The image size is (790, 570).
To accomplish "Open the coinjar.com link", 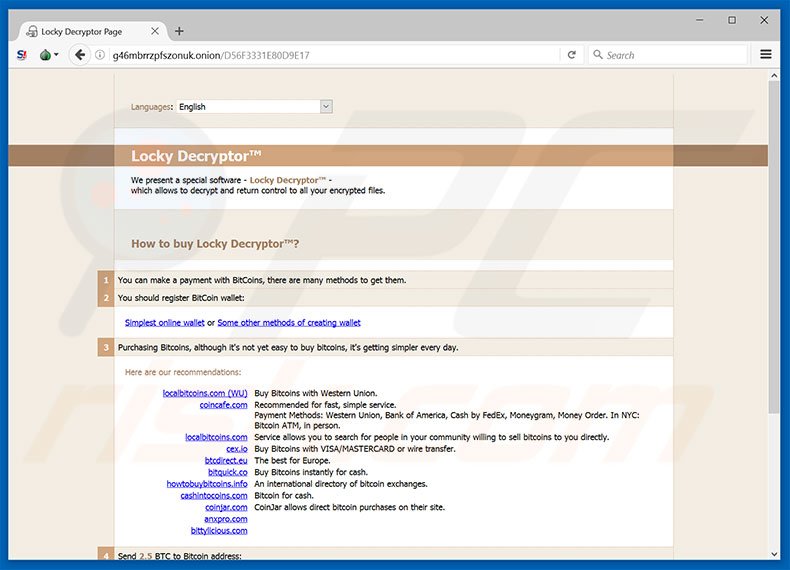I will [226, 507].
